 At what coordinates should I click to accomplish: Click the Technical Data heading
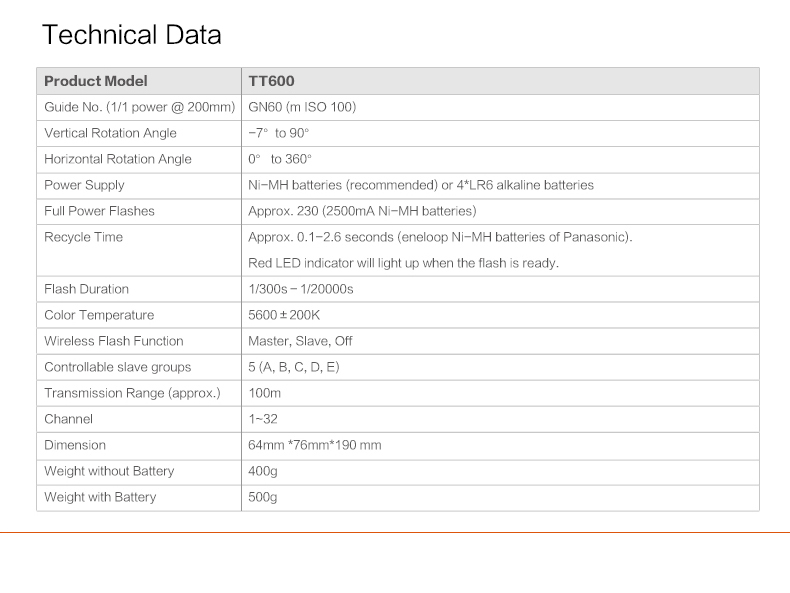131,36
